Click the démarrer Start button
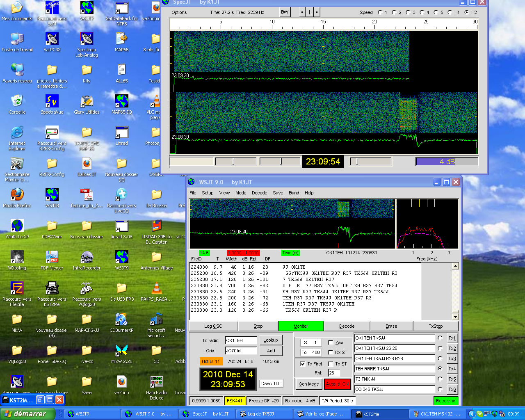This screenshot has height=420, width=525. pyautogui.click(x=27, y=414)
